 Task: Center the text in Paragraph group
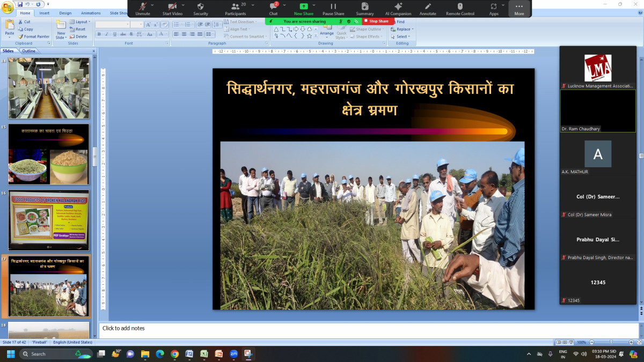[x=184, y=34]
